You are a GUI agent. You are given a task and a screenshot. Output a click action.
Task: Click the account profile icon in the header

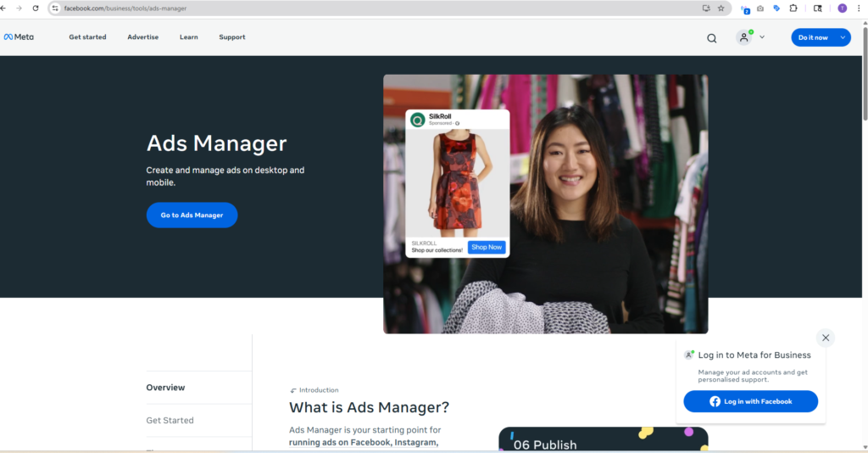tap(744, 37)
